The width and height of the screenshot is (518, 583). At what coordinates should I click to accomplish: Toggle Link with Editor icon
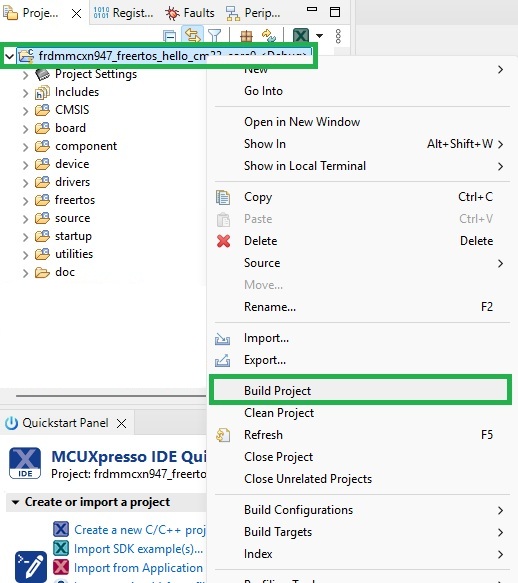192,36
